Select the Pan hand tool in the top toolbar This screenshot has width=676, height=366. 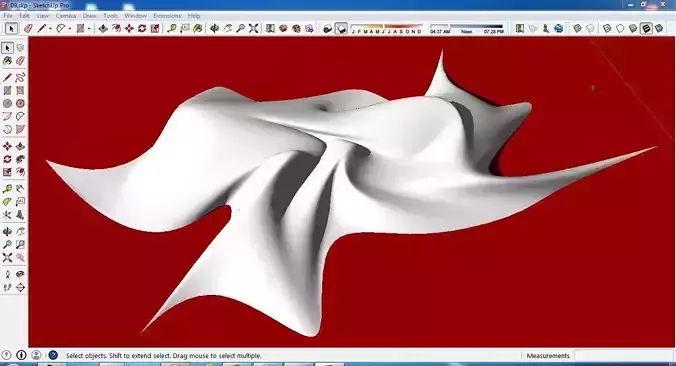pos(228,28)
